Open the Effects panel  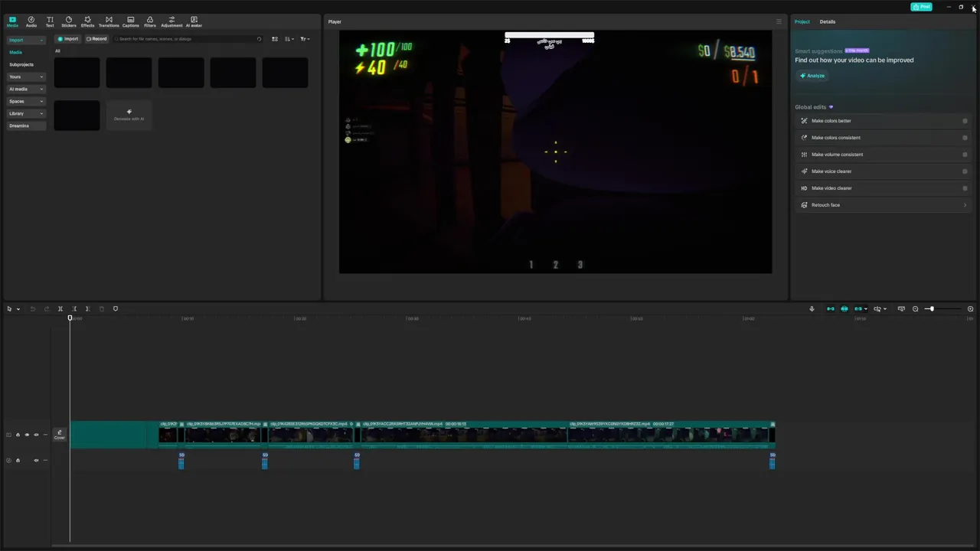click(88, 21)
